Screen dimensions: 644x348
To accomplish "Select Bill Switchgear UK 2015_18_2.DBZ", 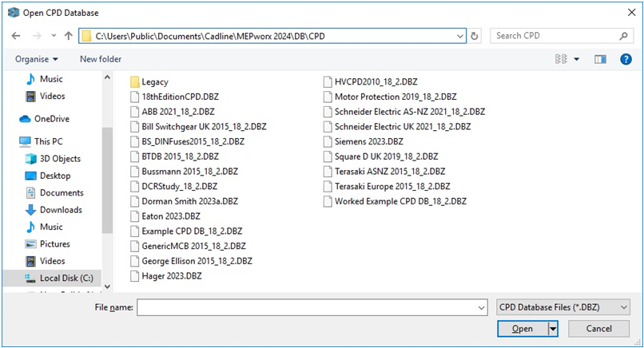I will (x=198, y=127).
